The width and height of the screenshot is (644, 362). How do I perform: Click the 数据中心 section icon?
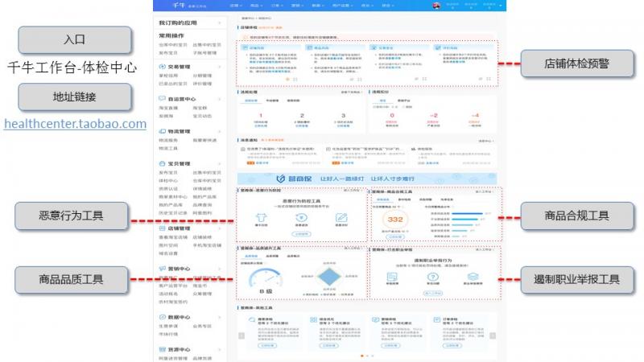coord(162,317)
